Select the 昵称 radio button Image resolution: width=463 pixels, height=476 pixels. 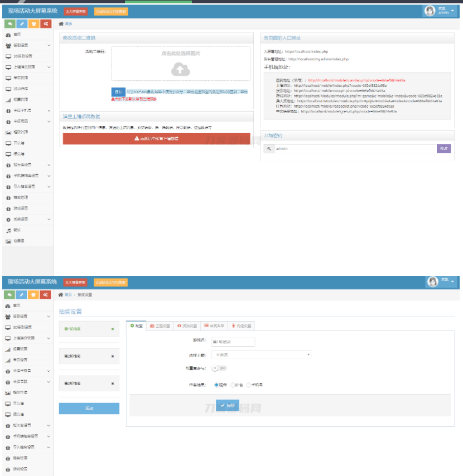216,385
